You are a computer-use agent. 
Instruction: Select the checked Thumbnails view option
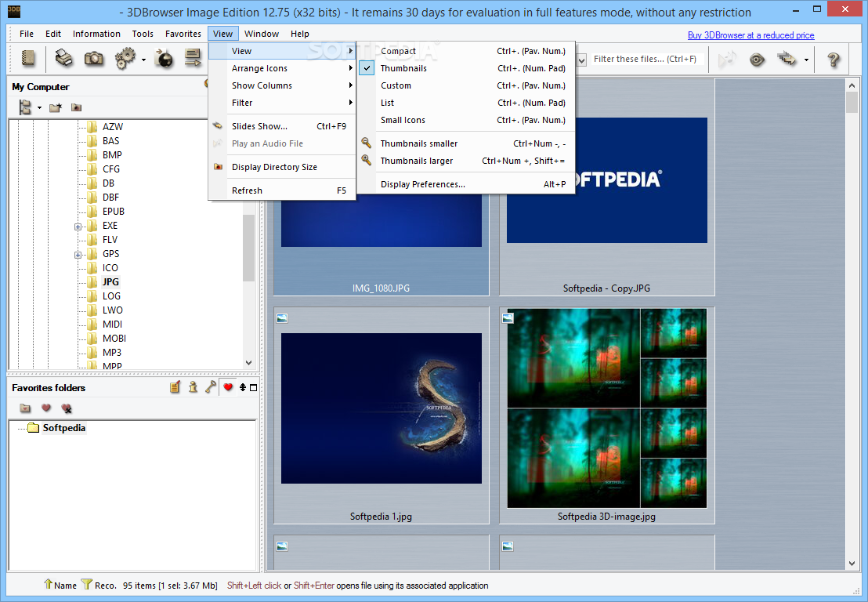[x=465, y=68]
